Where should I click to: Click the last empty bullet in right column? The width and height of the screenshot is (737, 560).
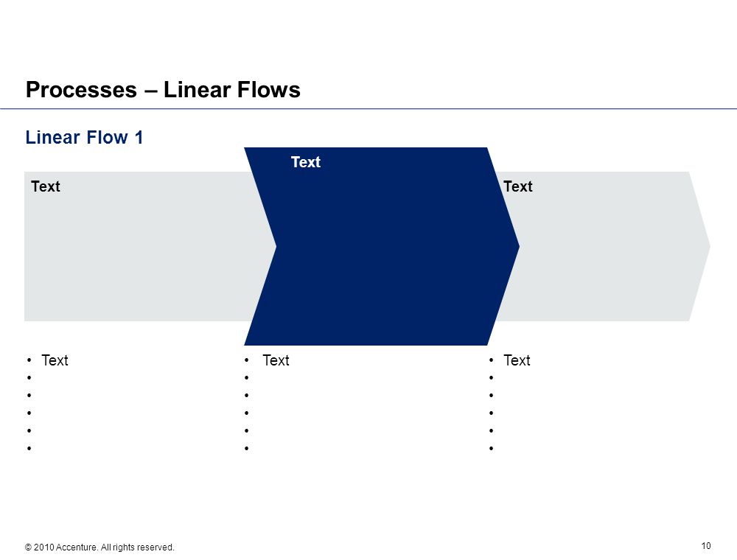point(491,448)
